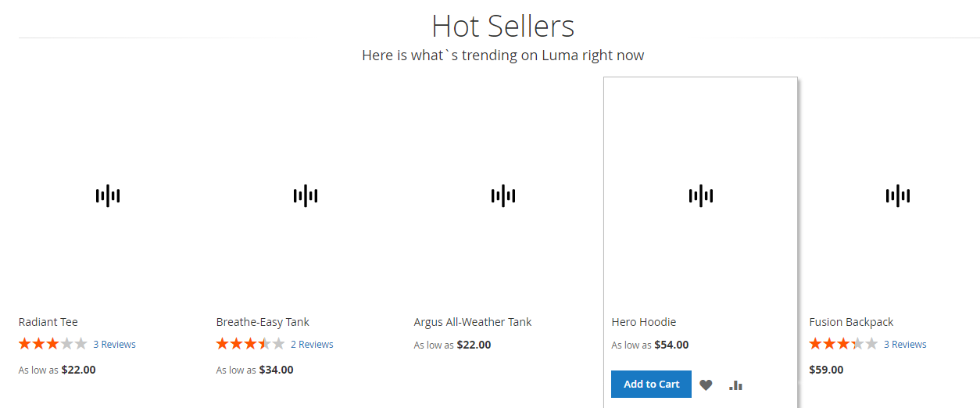Click the Add to Cart button
Viewport: 980px width, 408px height.
coord(651,384)
